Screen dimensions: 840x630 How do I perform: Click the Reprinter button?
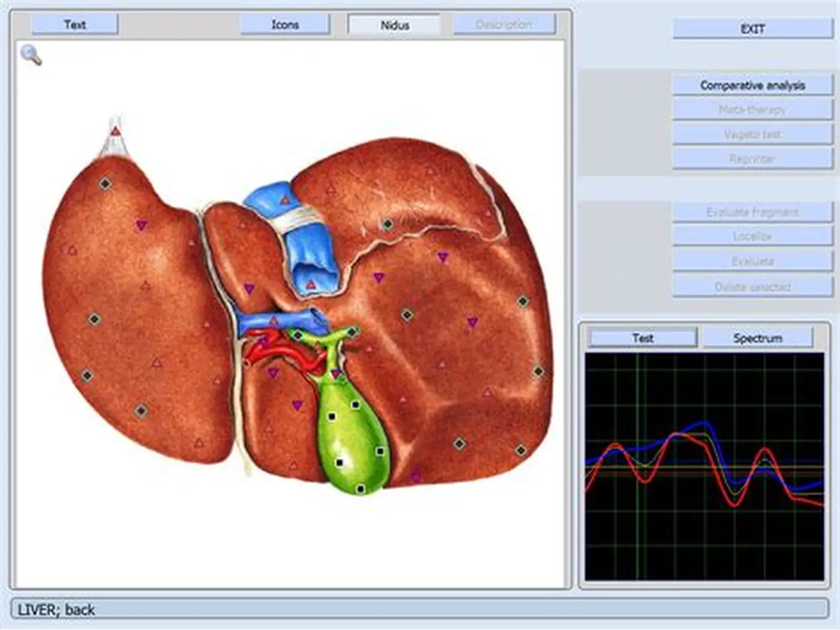pyautogui.click(x=752, y=159)
